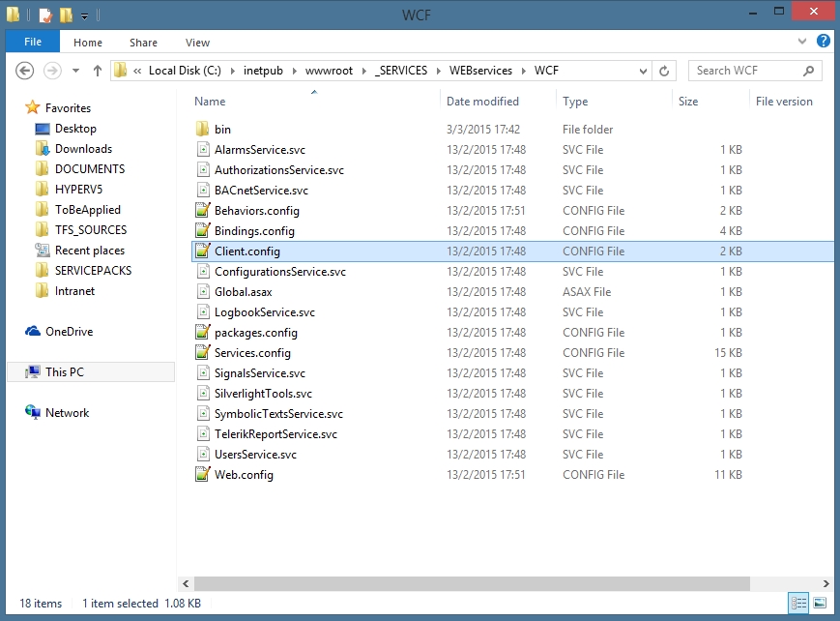Click inside the Search WCF box

pos(744,70)
